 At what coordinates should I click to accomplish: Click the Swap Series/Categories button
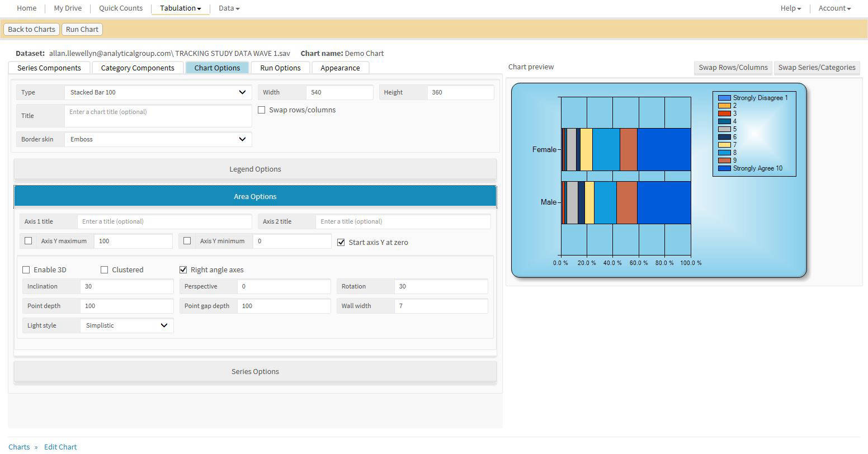point(817,68)
